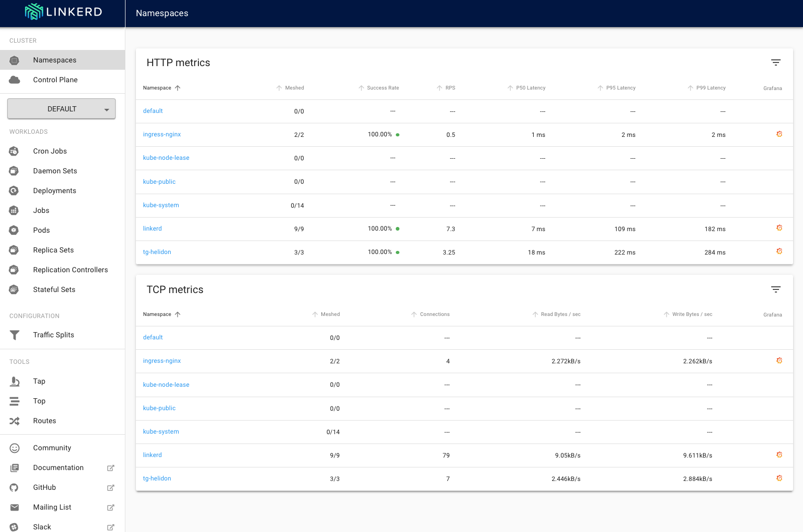Click ingress-nginx RPS value 0.5
This screenshot has height=532, width=803.
451,135
